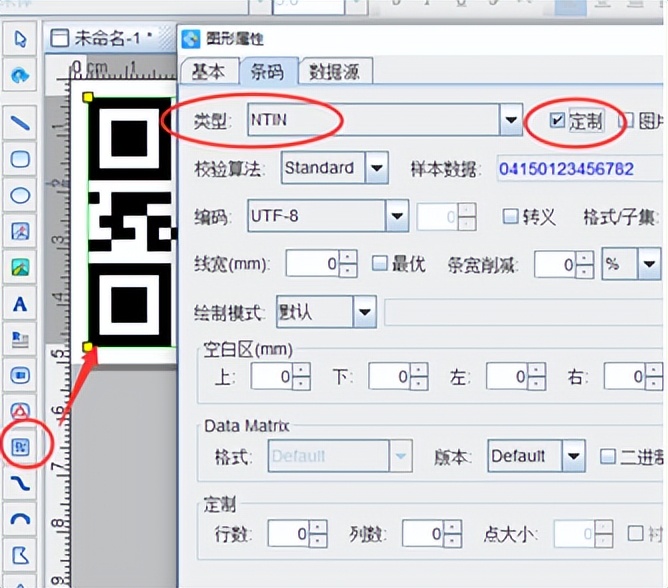The width and height of the screenshot is (668, 588).
Task: Click the blue curved-arrow tool below pointer
Action: 20,76
